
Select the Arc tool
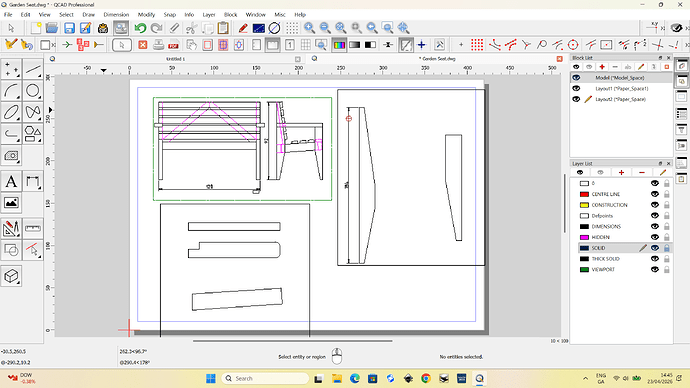[x=11, y=91]
